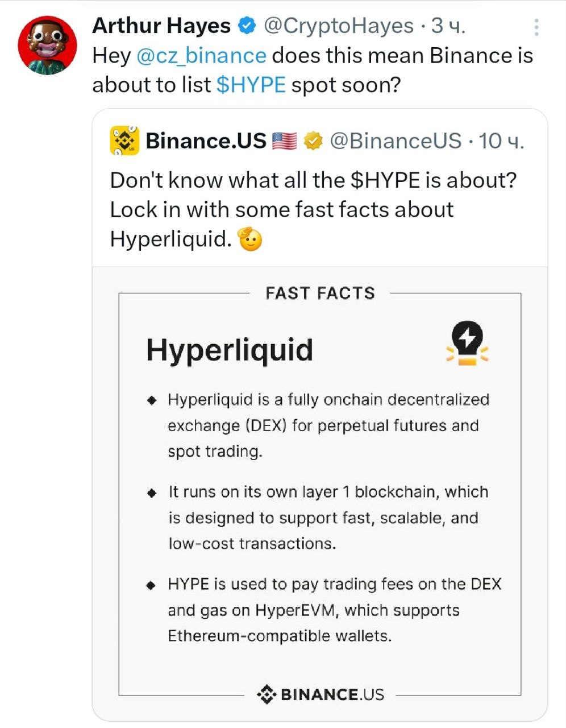Click the 10 ч. quoted tweet timestamp
The width and height of the screenshot is (566, 728).
(501, 140)
